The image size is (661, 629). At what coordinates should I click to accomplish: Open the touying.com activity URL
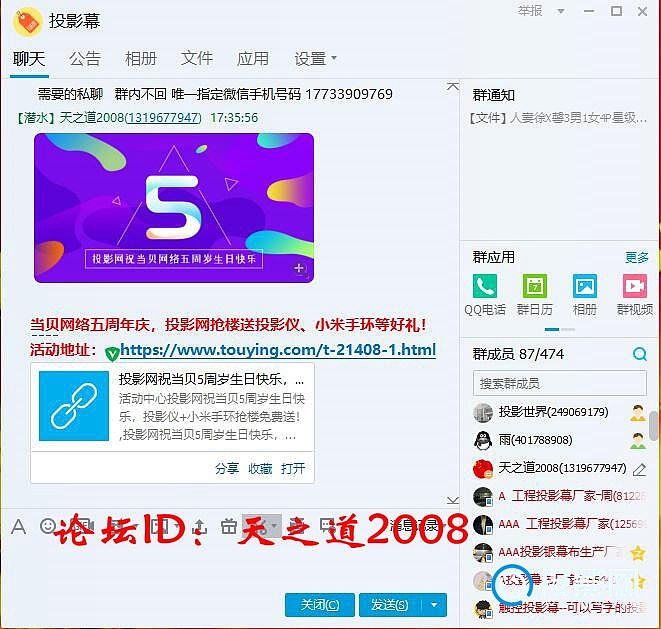pos(278,350)
